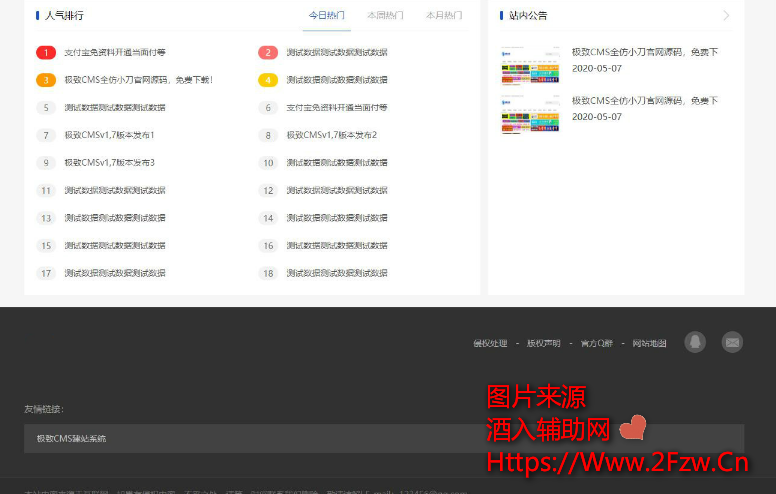Open the rank 5 测试数据 entry

click(x=115, y=107)
